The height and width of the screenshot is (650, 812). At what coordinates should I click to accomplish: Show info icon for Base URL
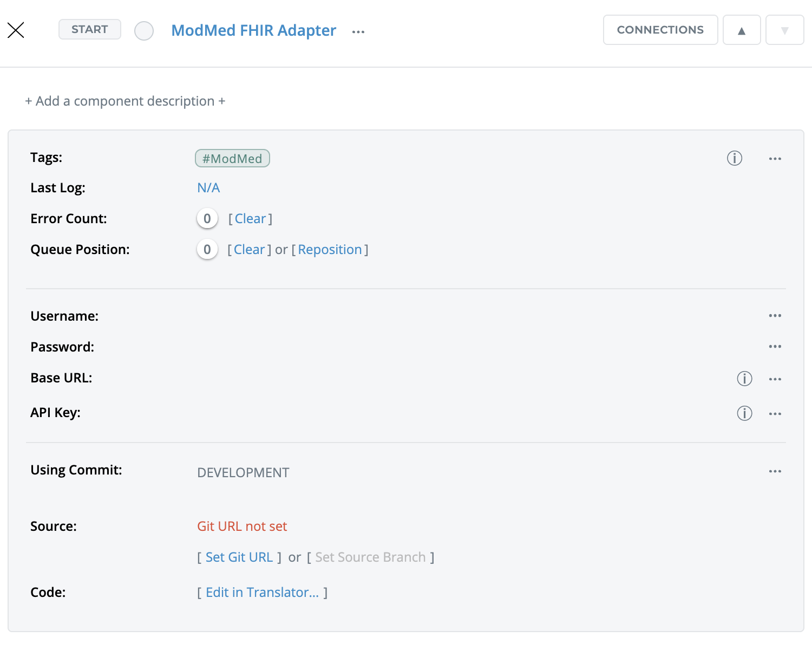point(744,379)
